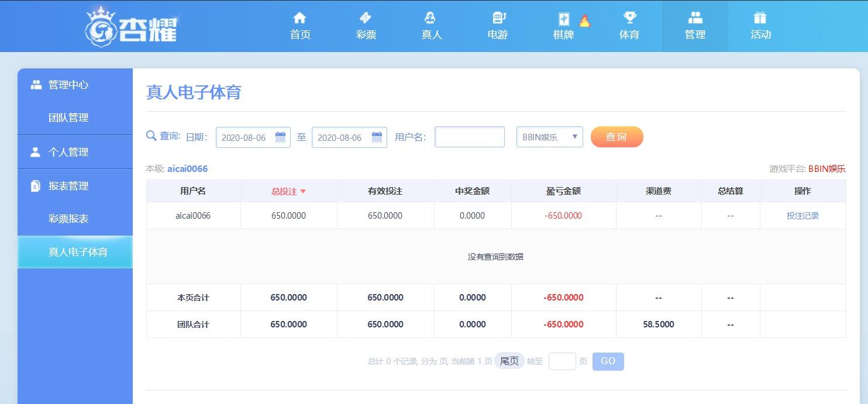Click the home icon in top navigation
This screenshot has height=404, width=868.
pyautogui.click(x=300, y=18)
